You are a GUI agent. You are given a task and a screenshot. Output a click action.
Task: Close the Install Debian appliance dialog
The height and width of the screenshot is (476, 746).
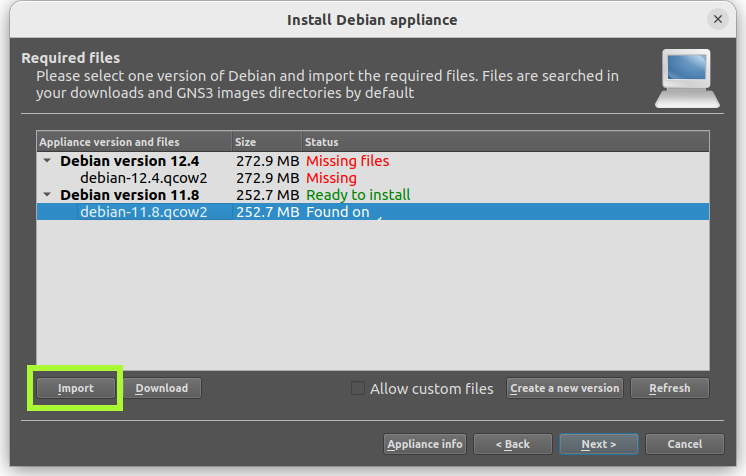pyautogui.click(x=718, y=19)
